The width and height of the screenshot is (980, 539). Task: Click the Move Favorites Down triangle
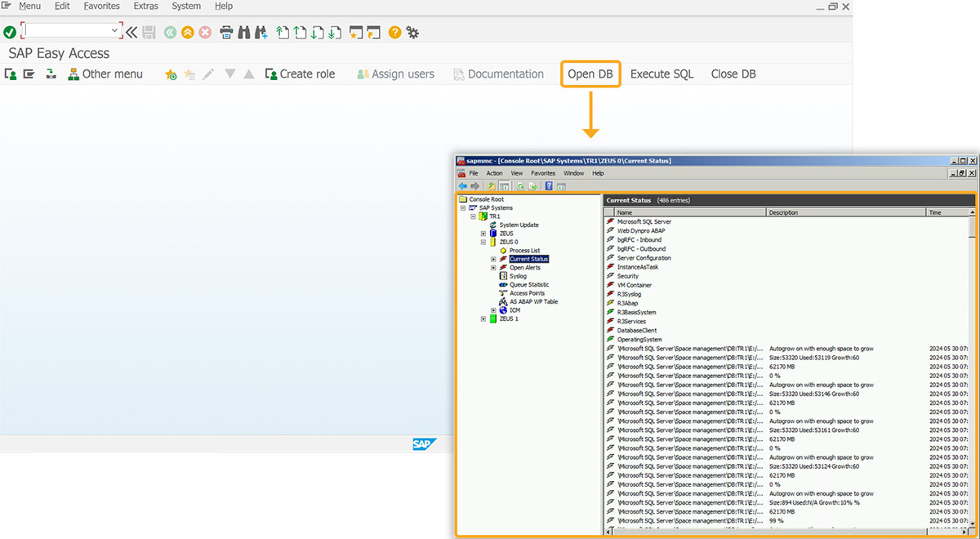pos(229,74)
